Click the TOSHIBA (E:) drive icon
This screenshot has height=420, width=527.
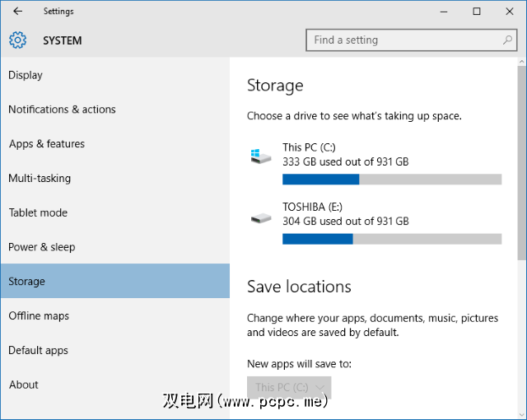pos(261,217)
